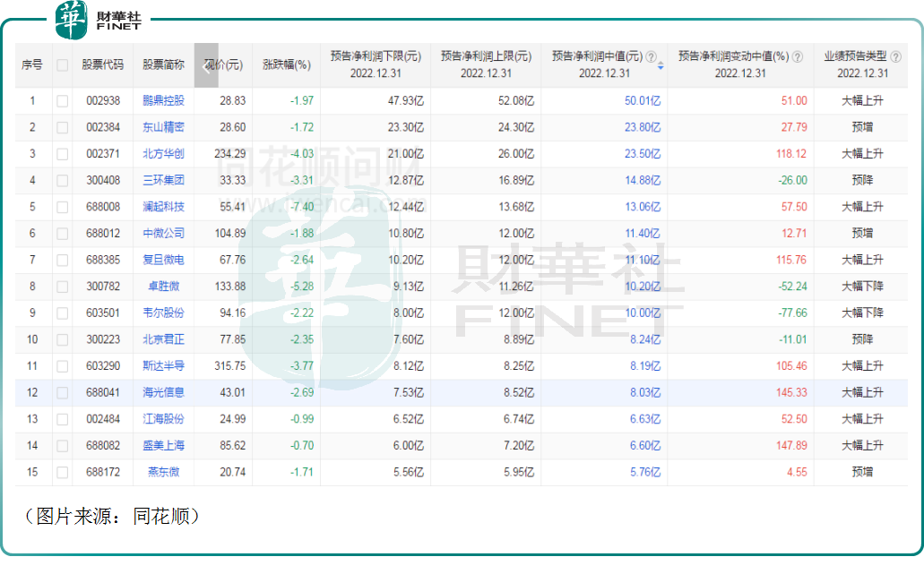Check the box for 海光信息 row
Viewport: 924px width, 574px height.
coord(63,393)
